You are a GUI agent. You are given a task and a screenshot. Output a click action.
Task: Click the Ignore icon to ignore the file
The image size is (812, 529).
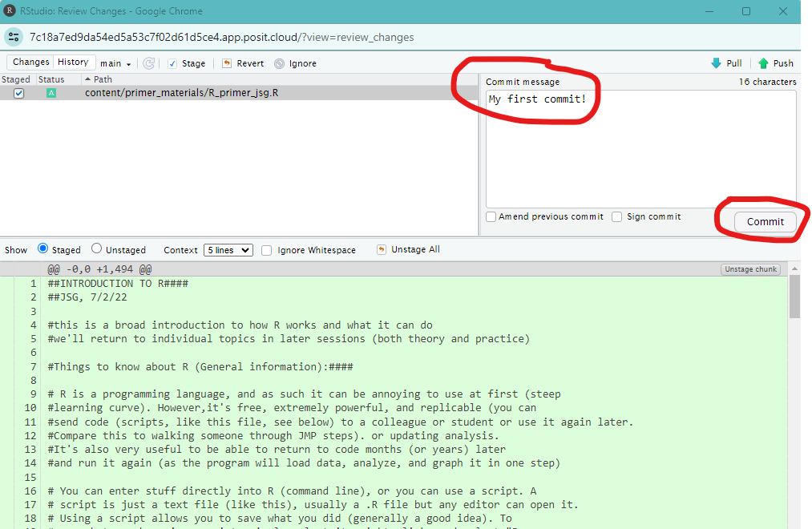tap(279, 63)
